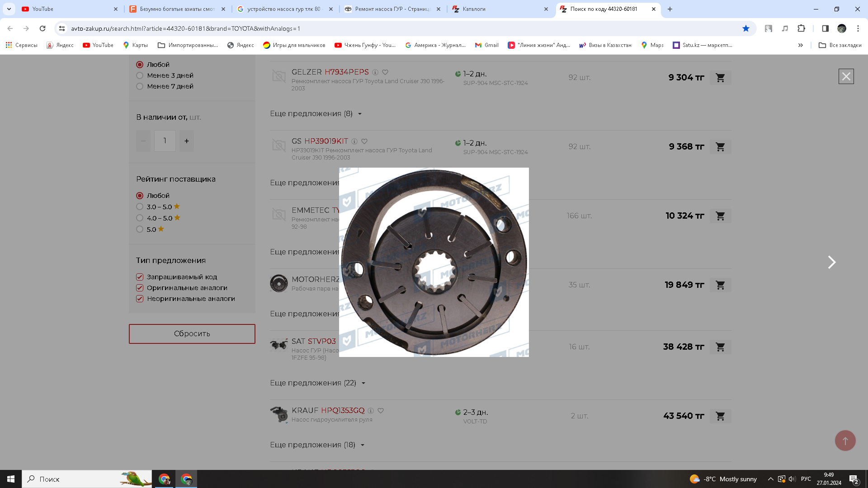This screenshot has width=868, height=488.
Task: Open KRAUF HPQ1353GQ product thumbnail
Action: click(x=279, y=414)
